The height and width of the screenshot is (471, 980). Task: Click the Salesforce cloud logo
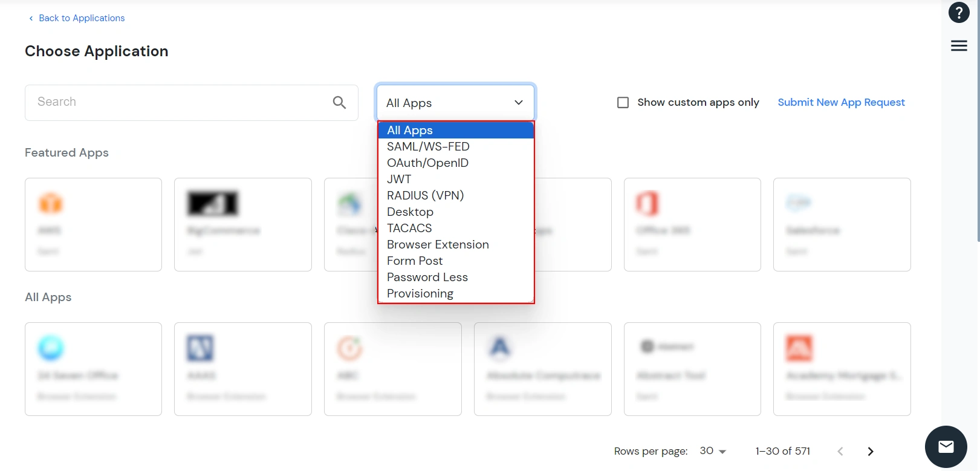pos(798,203)
